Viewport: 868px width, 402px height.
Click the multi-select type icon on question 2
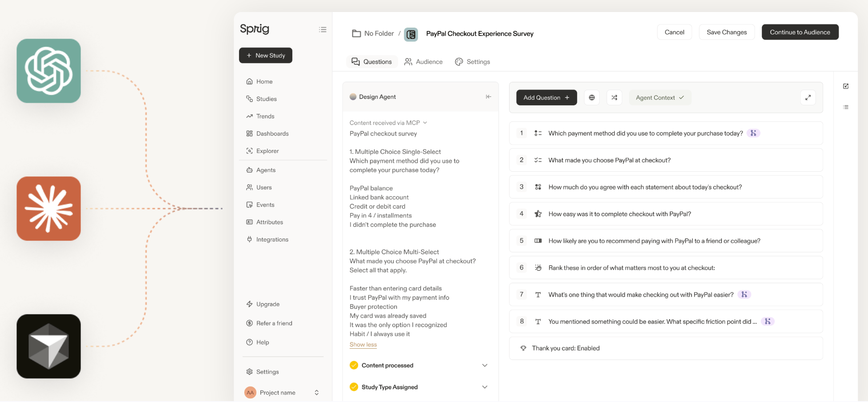coord(538,160)
